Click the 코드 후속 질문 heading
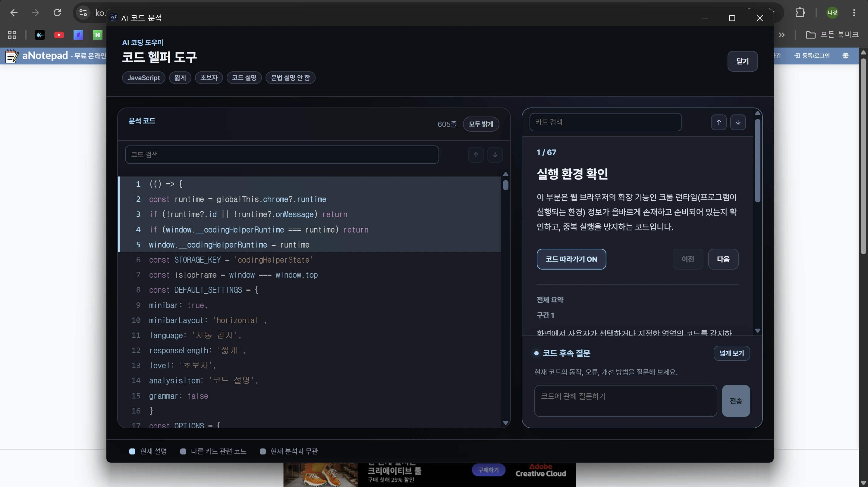This screenshot has height=487, width=868. pyautogui.click(x=566, y=353)
